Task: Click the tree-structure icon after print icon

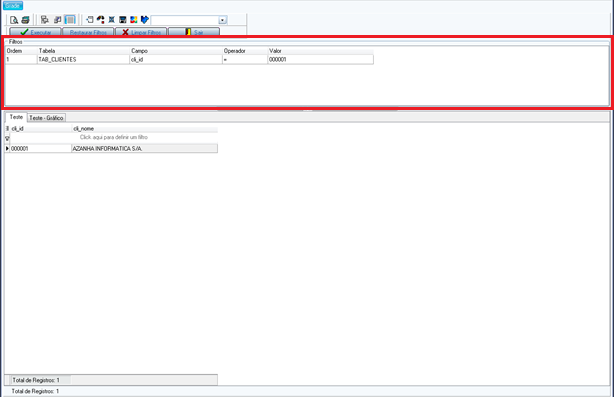Action: 45,20
